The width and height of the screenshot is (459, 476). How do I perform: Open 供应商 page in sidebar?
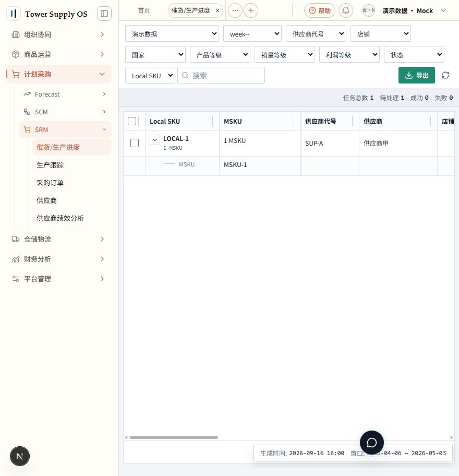72,200
